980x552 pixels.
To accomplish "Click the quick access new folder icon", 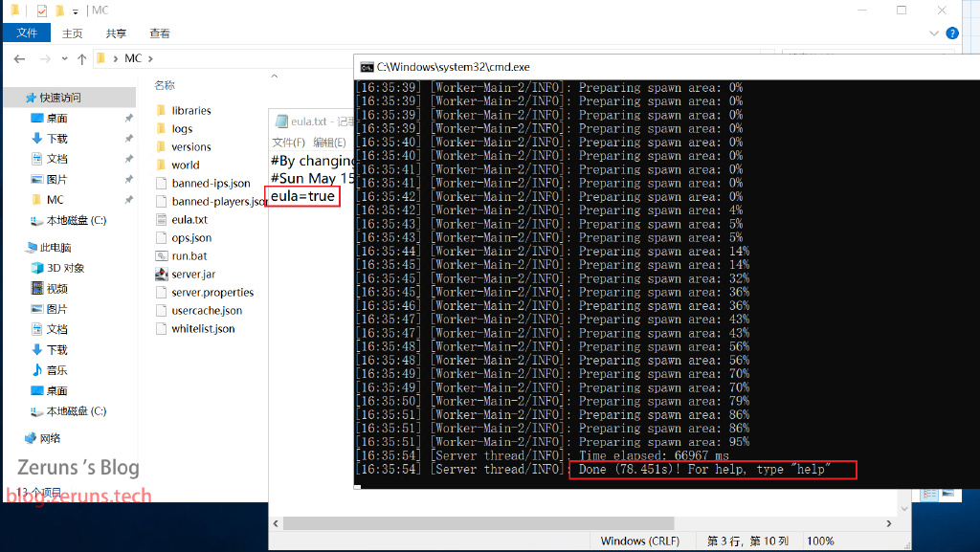I will tap(60, 11).
